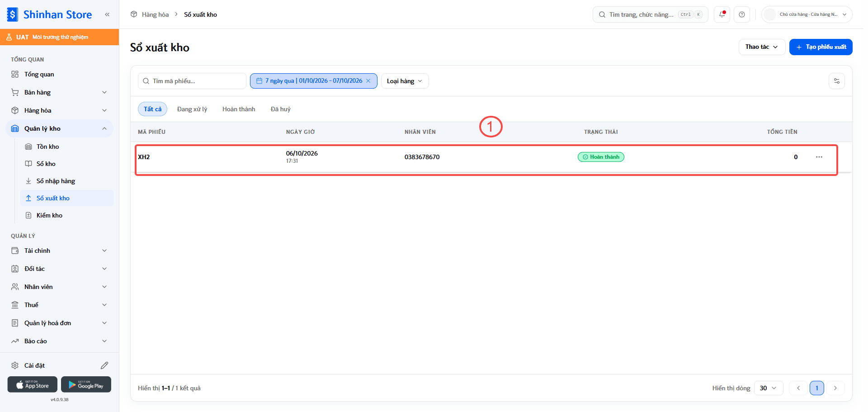Go to next page arrow
The image size is (868, 412).
835,388
